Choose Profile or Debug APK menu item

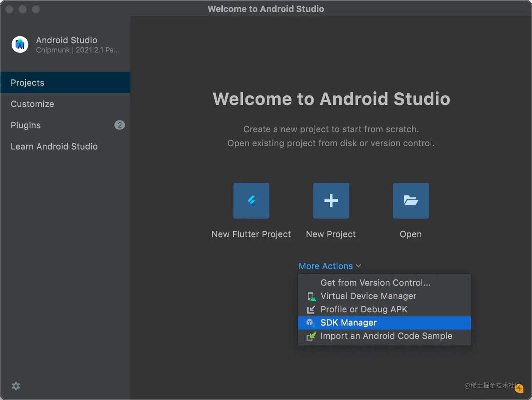click(x=384, y=309)
